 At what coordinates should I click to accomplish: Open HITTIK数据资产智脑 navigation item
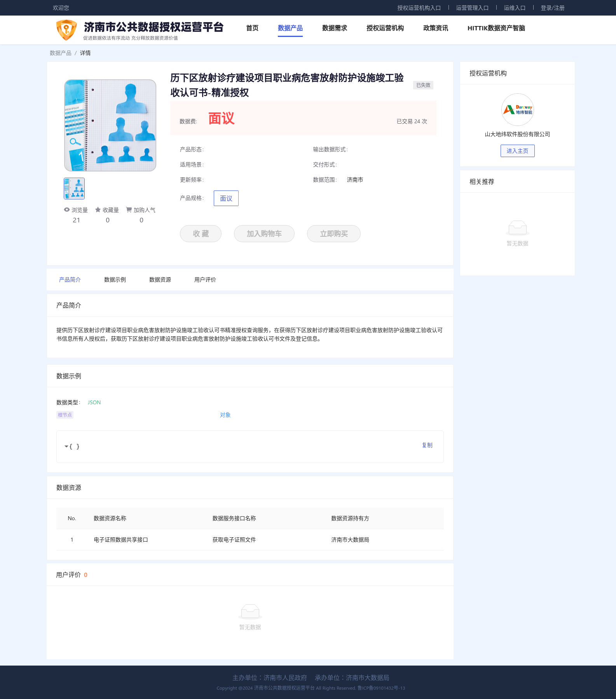tap(496, 28)
